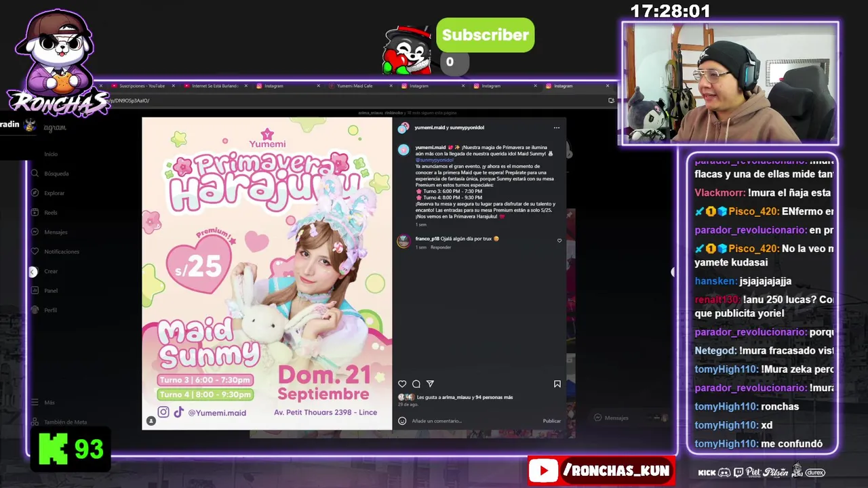Viewport: 868px width, 488px height.
Task: Open Búsqueda in the Instagram sidebar
Action: click(x=52, y=174)
